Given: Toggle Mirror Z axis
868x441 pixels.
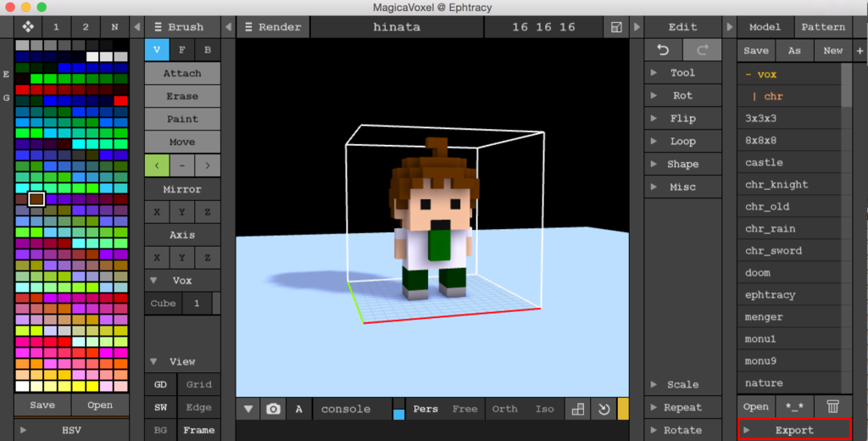Looking at the screenshot, I should click(x=208, y=212).
